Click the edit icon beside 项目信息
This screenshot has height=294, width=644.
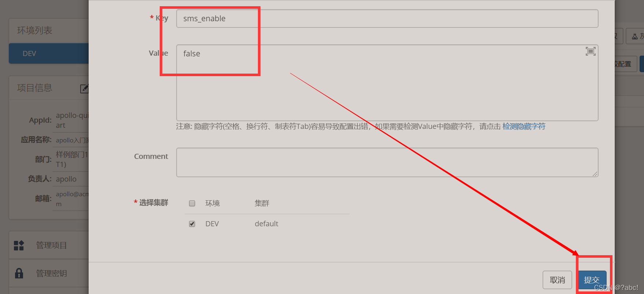(84, 88)
